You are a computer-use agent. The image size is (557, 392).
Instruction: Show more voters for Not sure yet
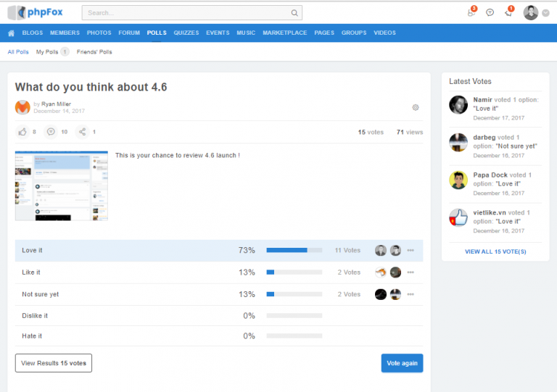tap(410, 294)
